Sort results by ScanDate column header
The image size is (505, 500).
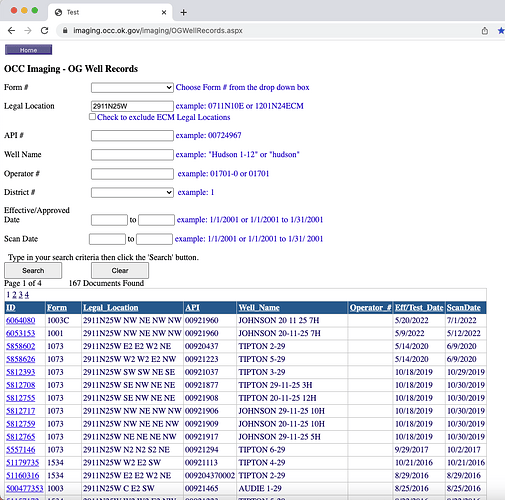[464, 308]
